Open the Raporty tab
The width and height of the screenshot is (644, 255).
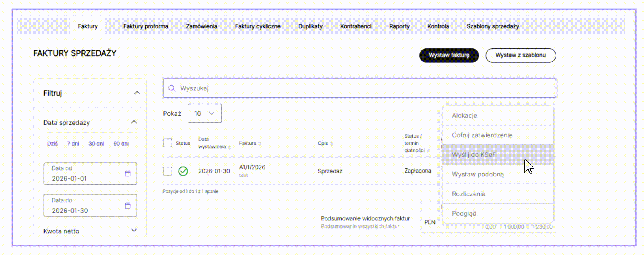click(x=399, y=26)
